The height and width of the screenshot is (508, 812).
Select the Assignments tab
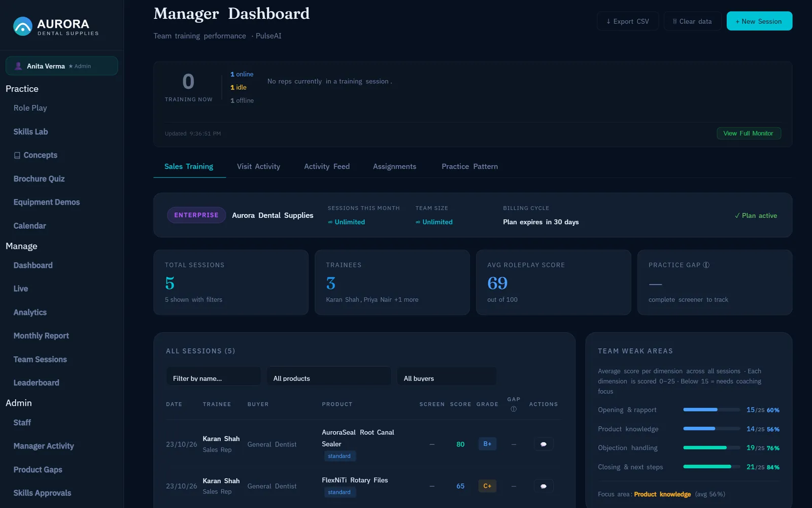point(394,167)
